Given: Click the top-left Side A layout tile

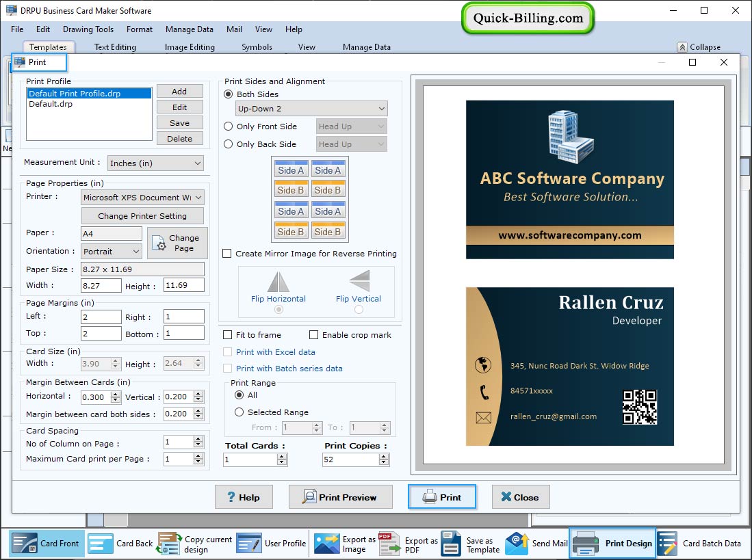Looking at the screenshot, I should (291, 170).
